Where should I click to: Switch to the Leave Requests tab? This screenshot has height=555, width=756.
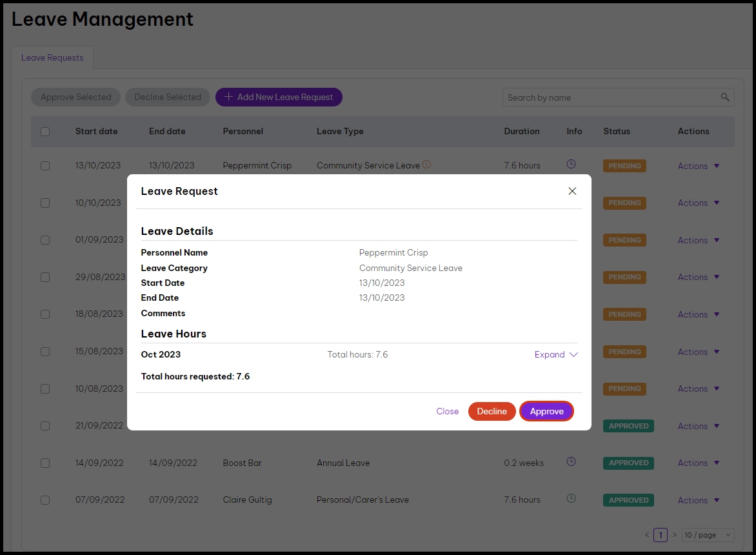tap(52, 57)
